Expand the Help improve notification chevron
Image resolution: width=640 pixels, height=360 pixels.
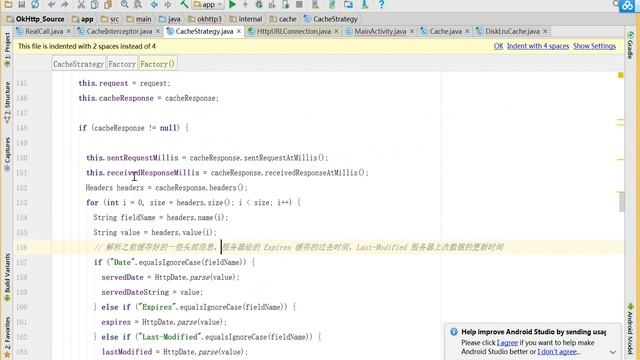(613, 352)
